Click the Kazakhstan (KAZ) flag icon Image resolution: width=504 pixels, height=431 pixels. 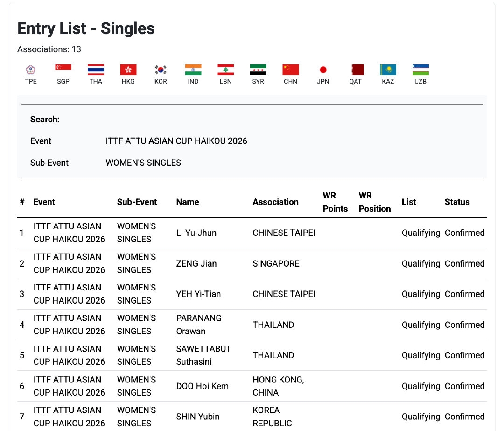(x=388, y=70)
